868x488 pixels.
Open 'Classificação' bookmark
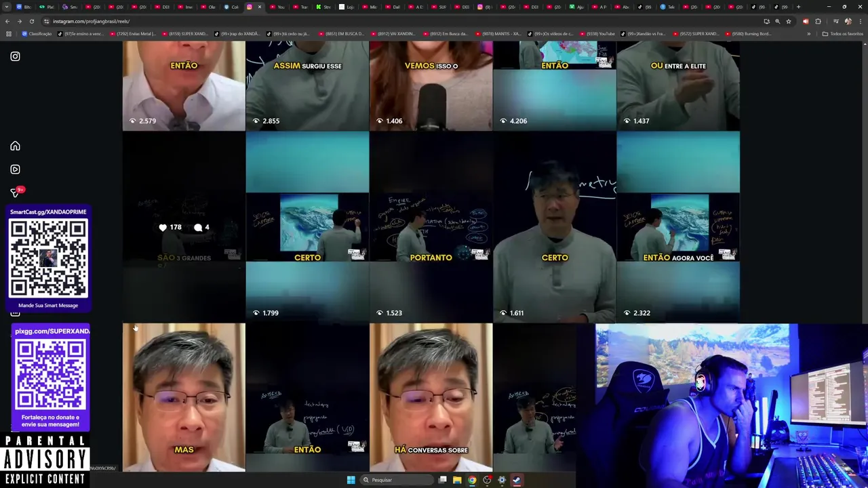tap(37, 34)
